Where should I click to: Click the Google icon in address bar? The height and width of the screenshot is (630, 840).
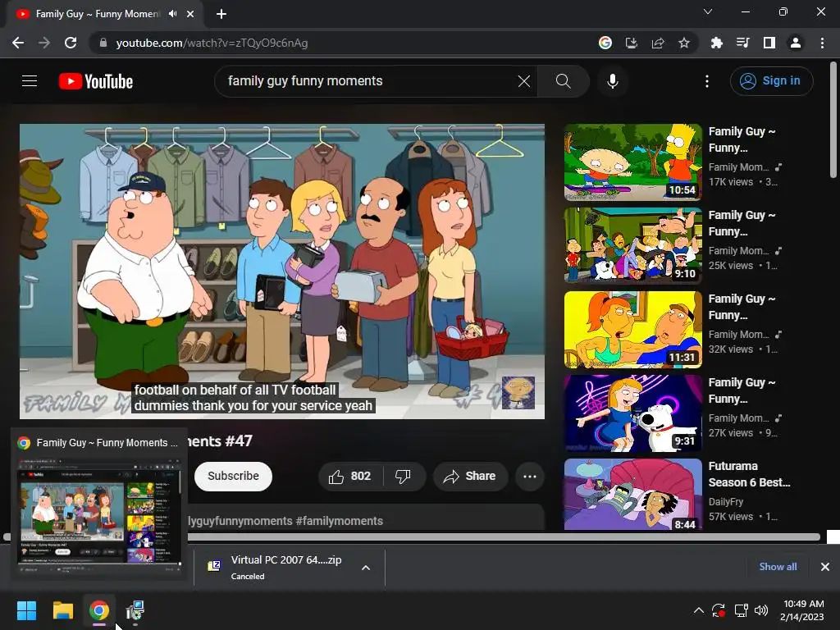[605, 43]
